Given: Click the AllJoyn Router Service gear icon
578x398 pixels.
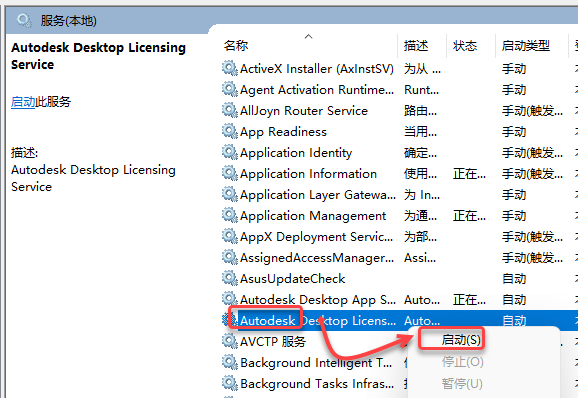Looking at the screenshot, I should [x=230, y=111].
